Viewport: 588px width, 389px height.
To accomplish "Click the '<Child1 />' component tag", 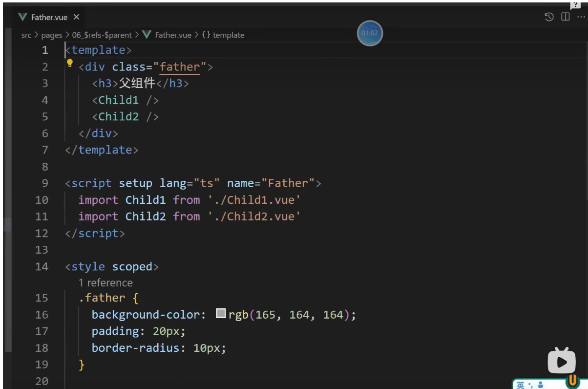I will pyautogui.click(x=126, y=100).
